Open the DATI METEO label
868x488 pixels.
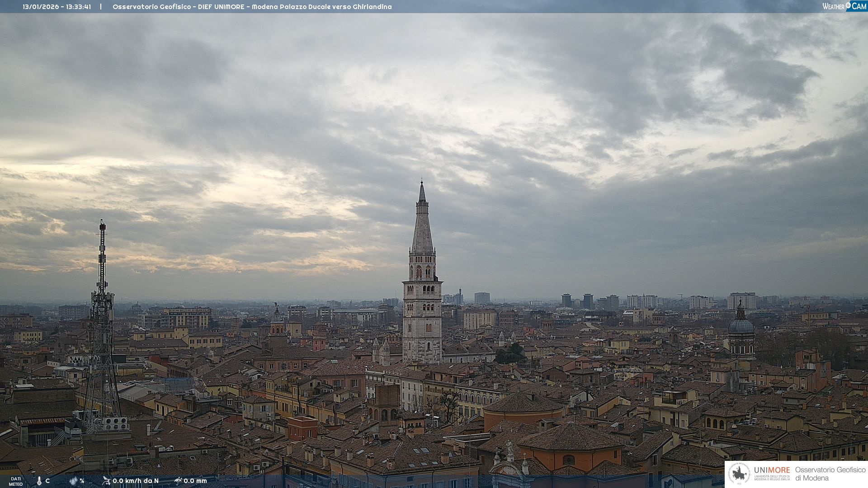tap(16, 481)
